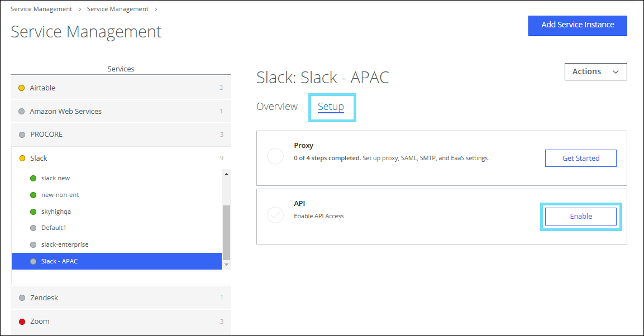The width and height of the screenshot is (644, 336).
Task: Click the '0 of 4 steps completed' text
Action: coord(327,158)
